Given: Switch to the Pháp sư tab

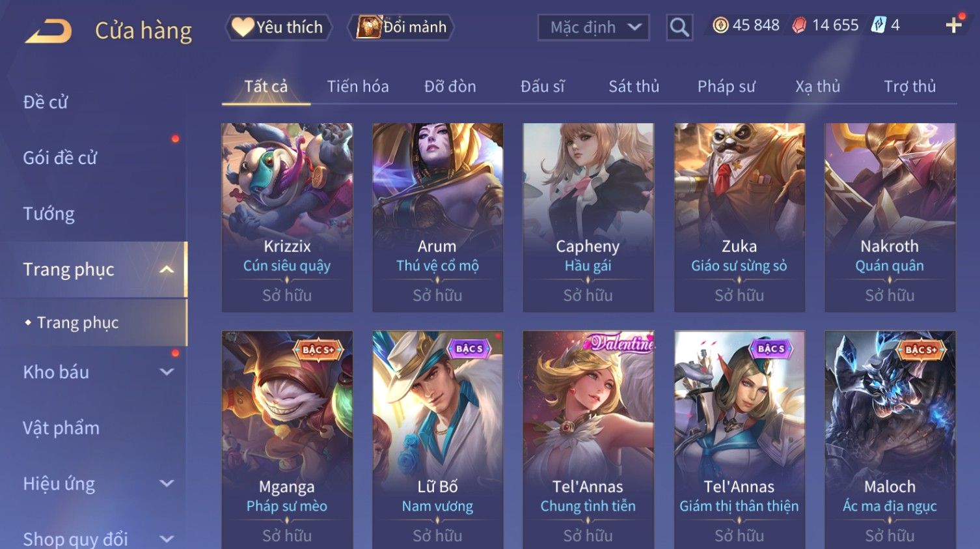Looking at the screenshot, I should [726, 87].
